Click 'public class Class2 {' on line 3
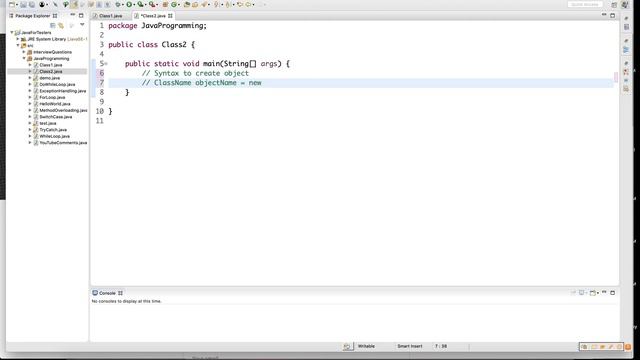The image size is (640, 360). pyautogui.click(x=152, y=44)
